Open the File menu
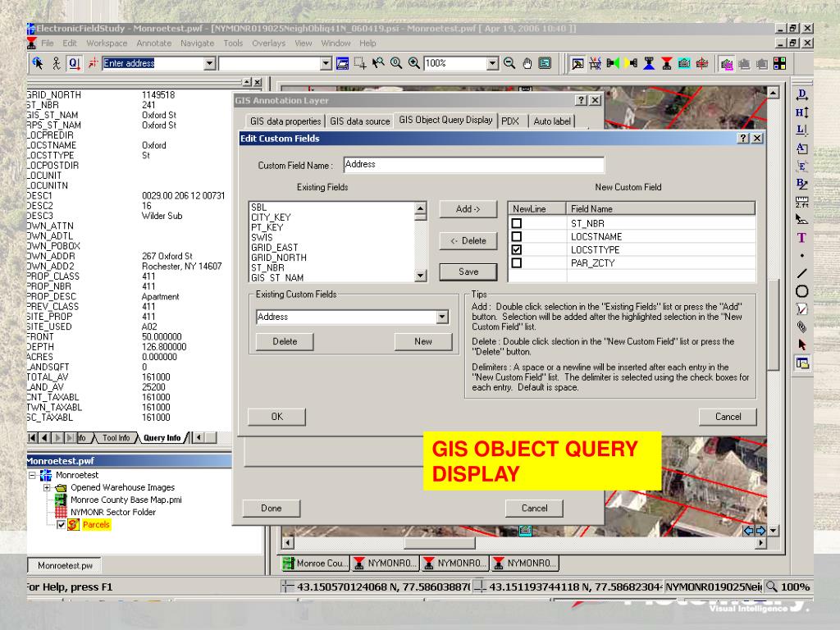840x630 pixels. [x=47, y=43]
